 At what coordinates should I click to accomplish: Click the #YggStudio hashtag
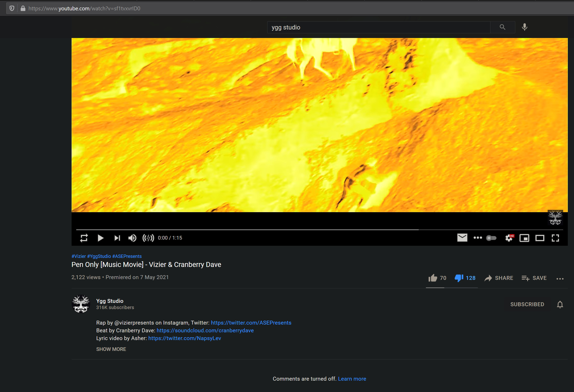click(99, 256)
